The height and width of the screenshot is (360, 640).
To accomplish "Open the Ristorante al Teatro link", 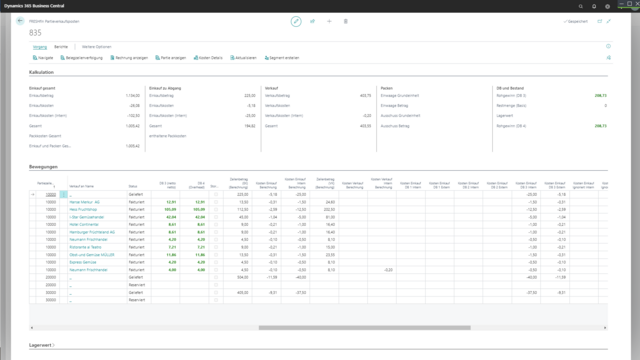I will [85, 247].
